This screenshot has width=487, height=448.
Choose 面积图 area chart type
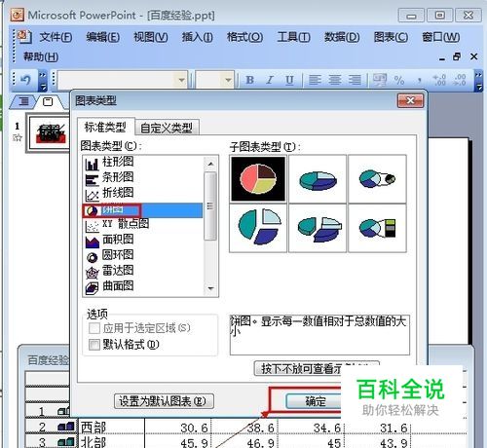tap(143, 240)
